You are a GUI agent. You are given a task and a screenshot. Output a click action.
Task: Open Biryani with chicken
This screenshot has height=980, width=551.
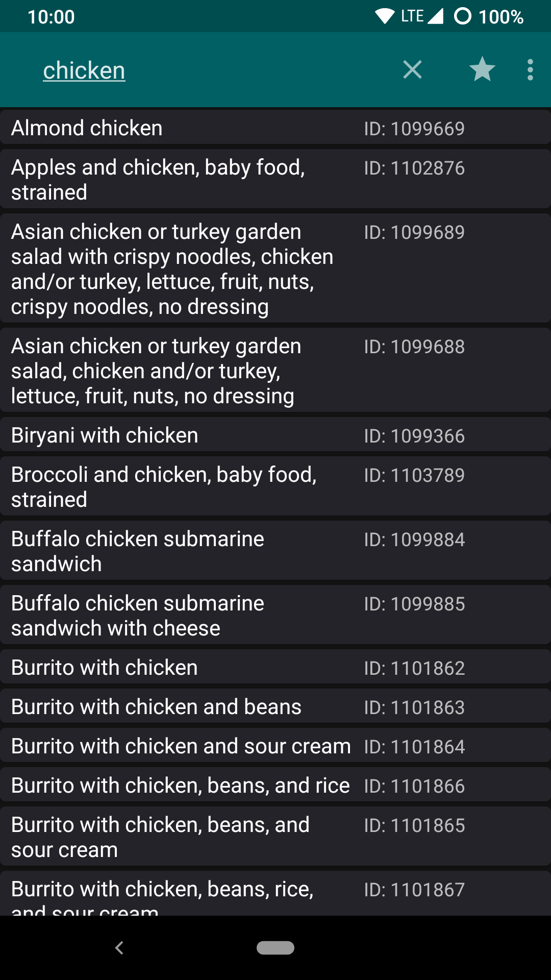coord(275,435)
